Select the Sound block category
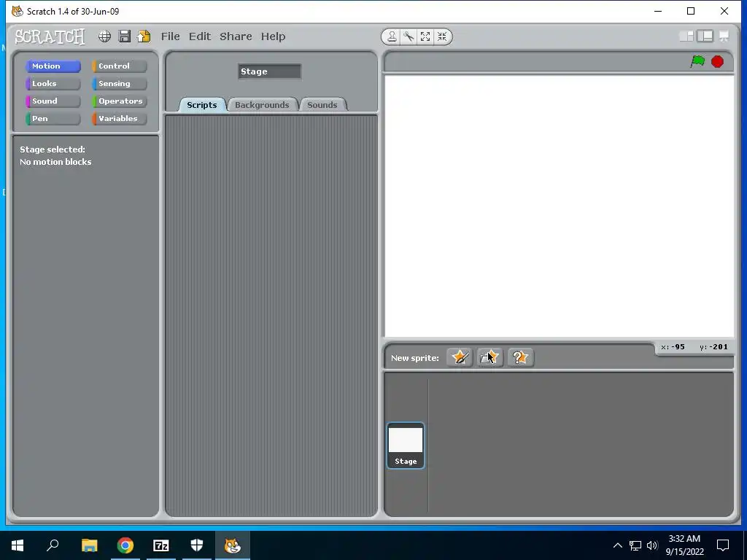The image size is (747, 560). pos(53,101)
